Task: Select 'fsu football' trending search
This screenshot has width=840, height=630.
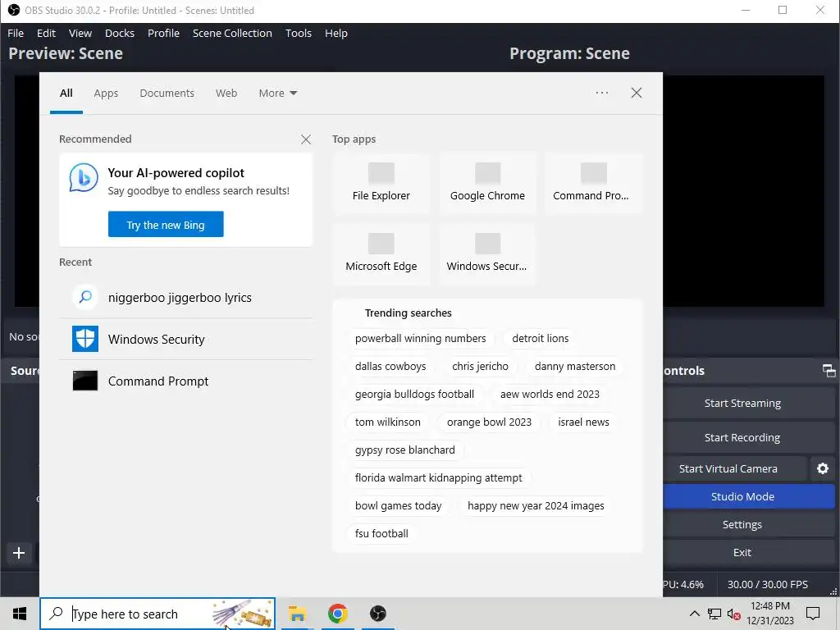Action: tap(381, 533)
